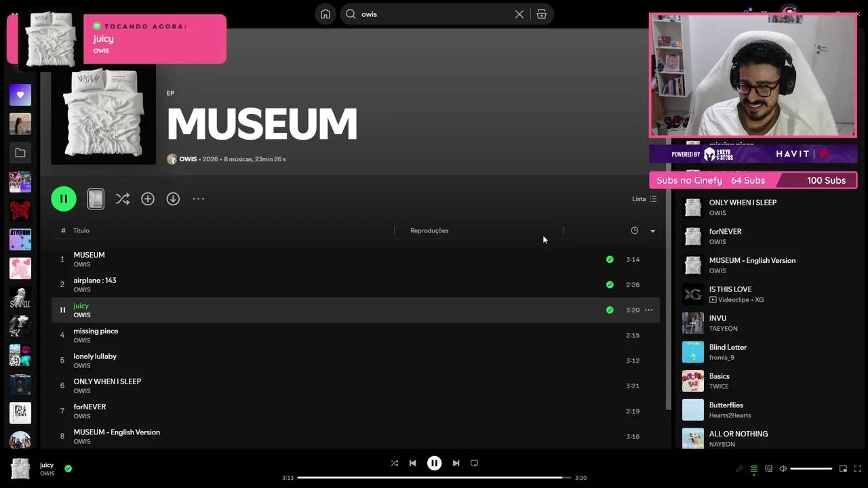Skip to the previous track
Screen dimensions: 868x488
(x=412, y=463)
